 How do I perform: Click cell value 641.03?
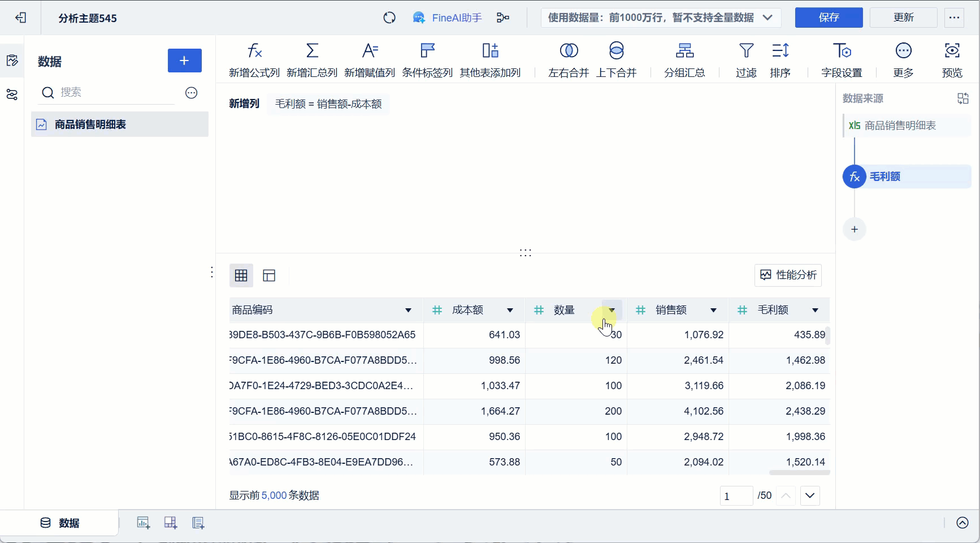pos(504,335)
